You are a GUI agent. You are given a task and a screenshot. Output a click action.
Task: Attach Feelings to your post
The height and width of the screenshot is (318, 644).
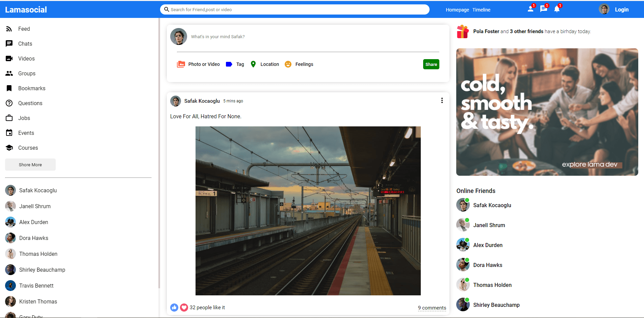[x=288, y=64]
